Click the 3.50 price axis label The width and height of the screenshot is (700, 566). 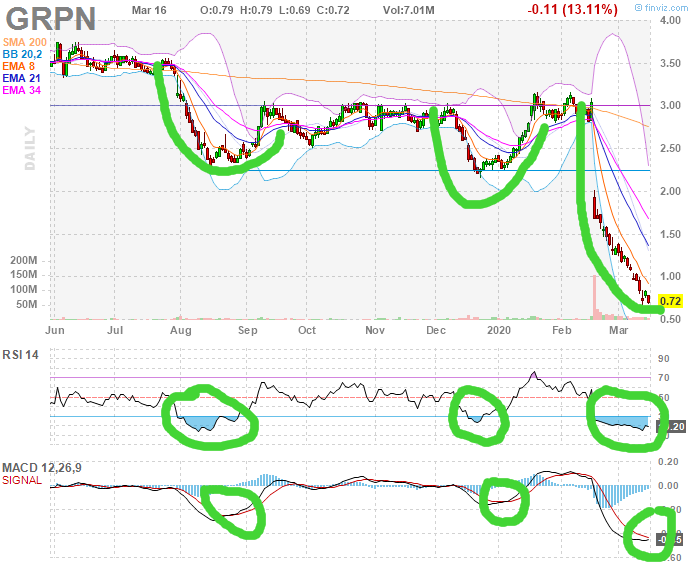[x=671, y=63]
